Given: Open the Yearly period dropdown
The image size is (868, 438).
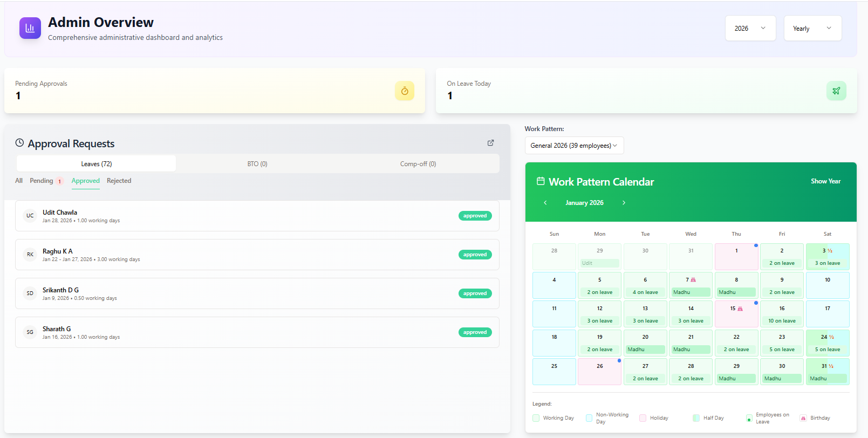Looking at the screenshot, I should coord(812,29).
